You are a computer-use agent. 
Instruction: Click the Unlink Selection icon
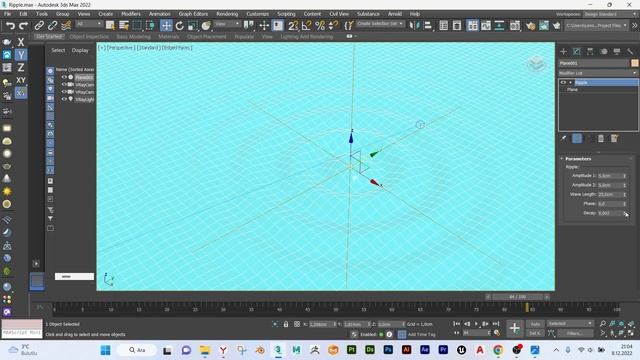tap(52, 26)
